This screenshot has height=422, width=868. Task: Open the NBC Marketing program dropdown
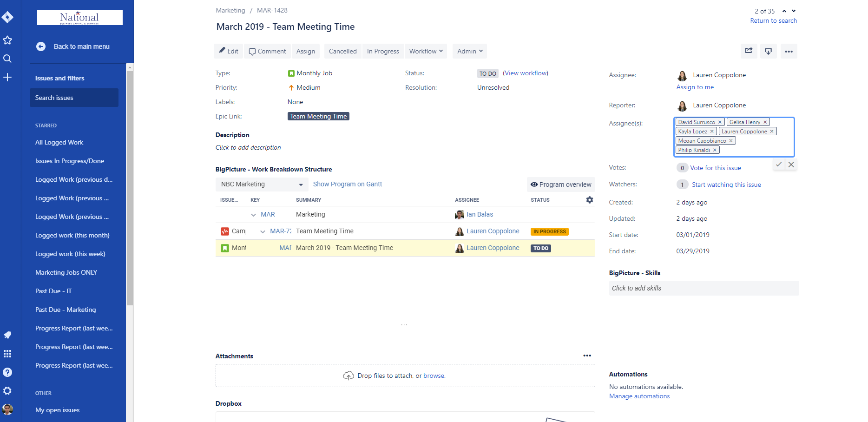[x=262, y=185]
